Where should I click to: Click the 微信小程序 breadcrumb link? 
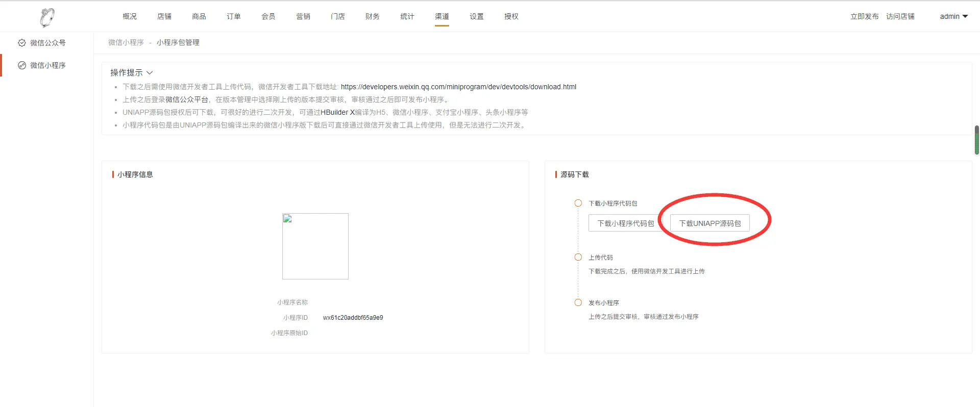126,42
